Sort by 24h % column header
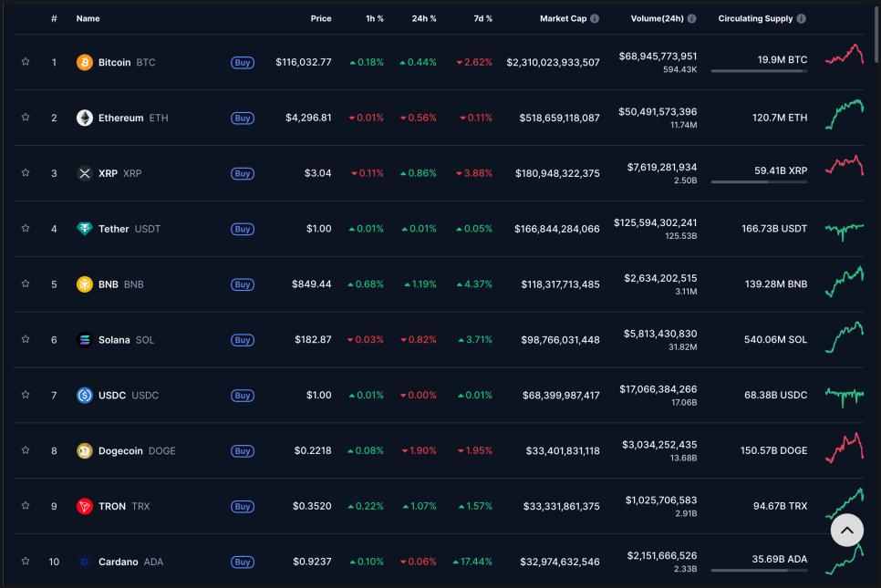The width and height of the screenshot is (881, 588). 424,18
